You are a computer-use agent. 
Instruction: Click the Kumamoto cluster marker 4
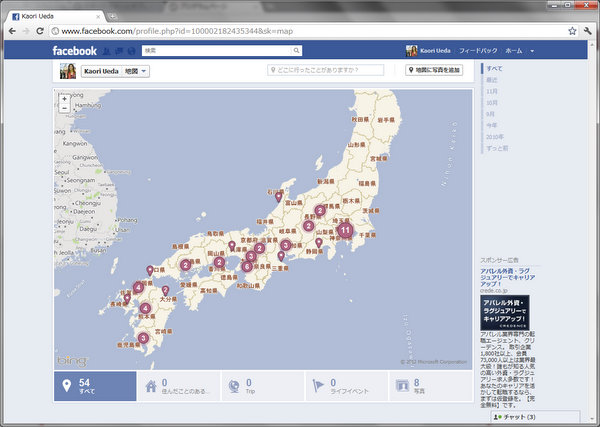145,308
